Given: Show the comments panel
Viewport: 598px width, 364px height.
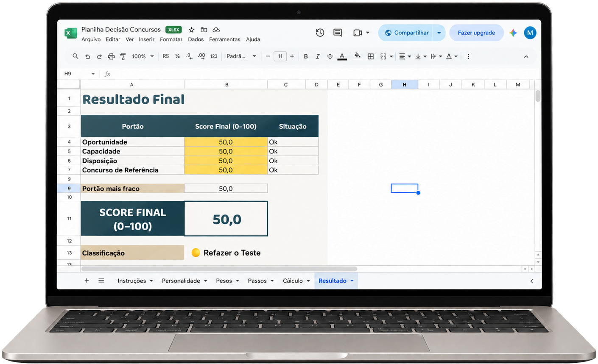Looking at the screenshot, I should coord(338,33).
